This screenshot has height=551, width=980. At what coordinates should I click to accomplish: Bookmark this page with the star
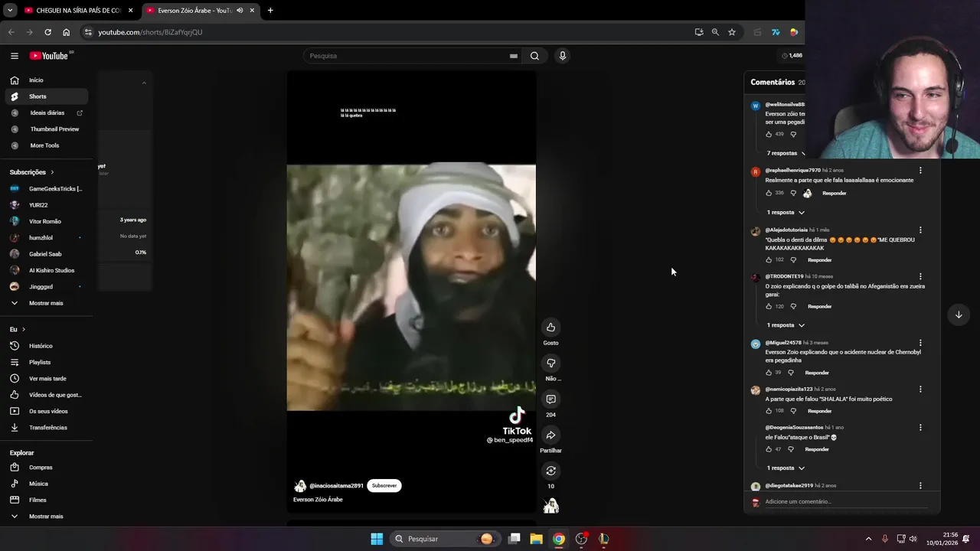(732, 32)
